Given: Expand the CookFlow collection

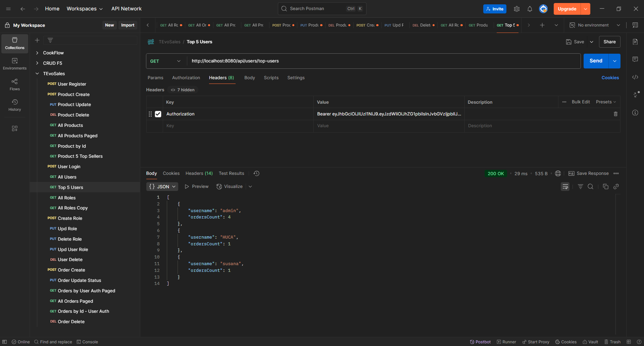Looking at the screenshot, I should (37, 53).
